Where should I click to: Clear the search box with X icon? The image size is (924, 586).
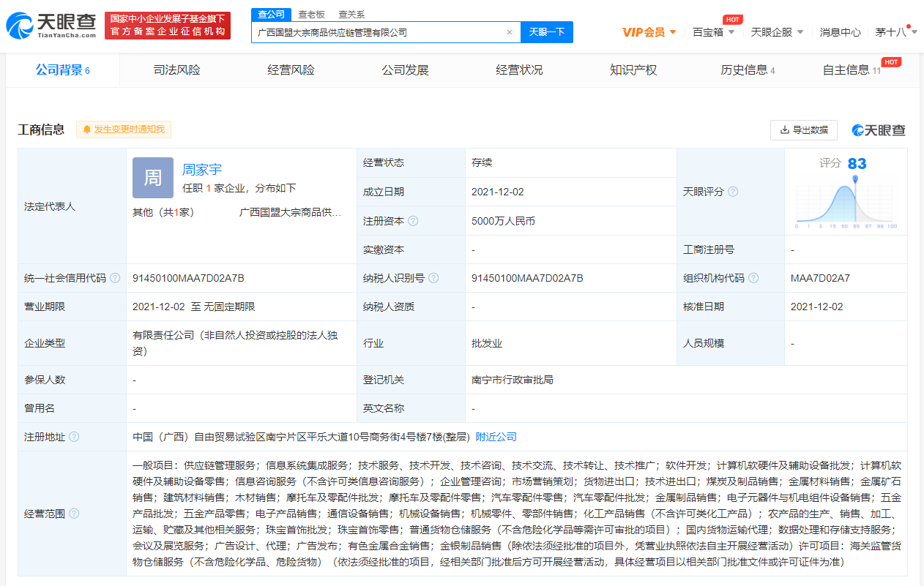510,32
